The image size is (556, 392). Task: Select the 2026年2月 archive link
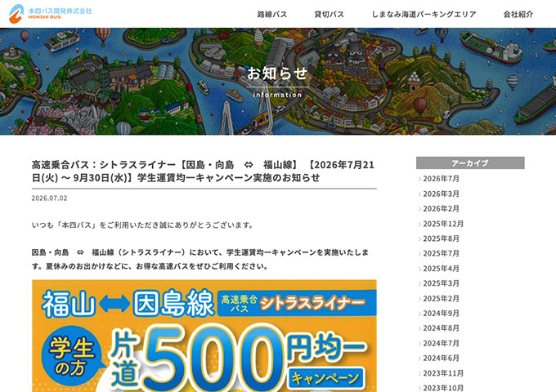tap(441, 209)
